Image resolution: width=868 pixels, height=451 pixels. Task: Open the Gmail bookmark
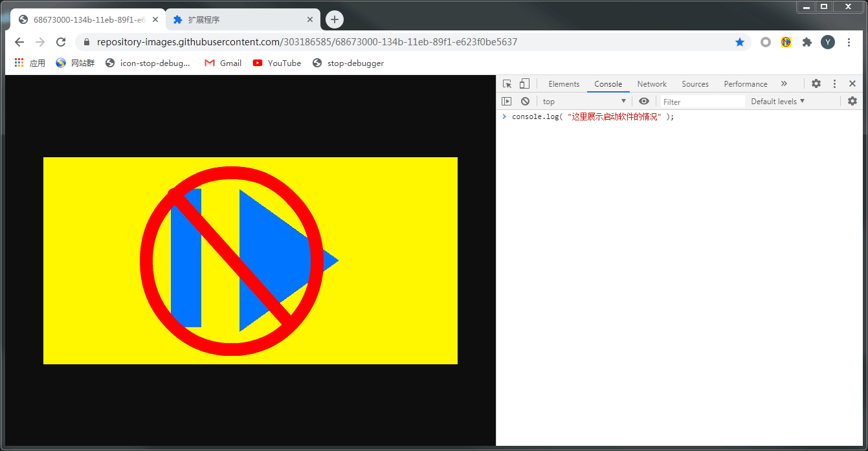(x=223, y=63)
